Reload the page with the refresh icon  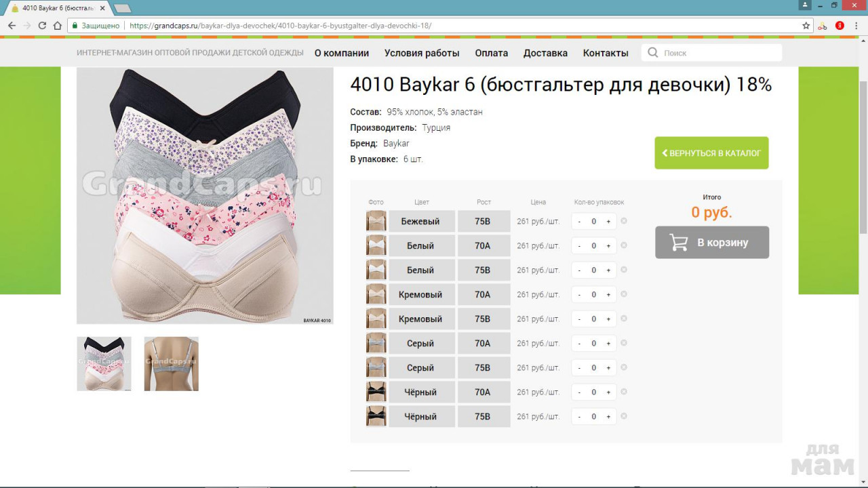(42, 26)
